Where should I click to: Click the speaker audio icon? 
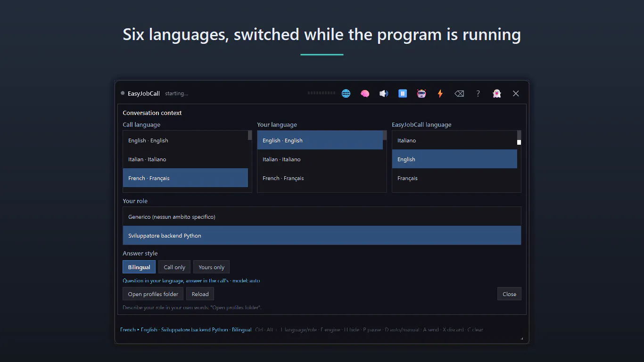pos(384,93)
